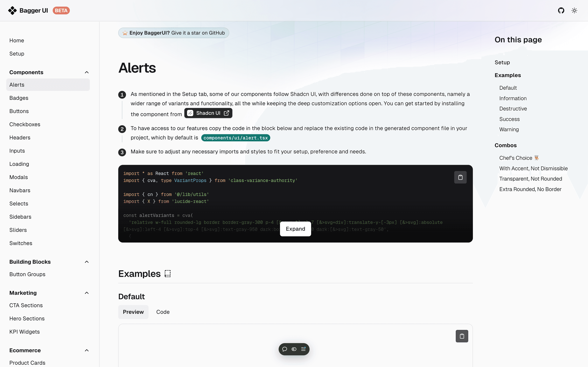
Task: Click the GitHub star icon top right
Action: click(561, 10)
